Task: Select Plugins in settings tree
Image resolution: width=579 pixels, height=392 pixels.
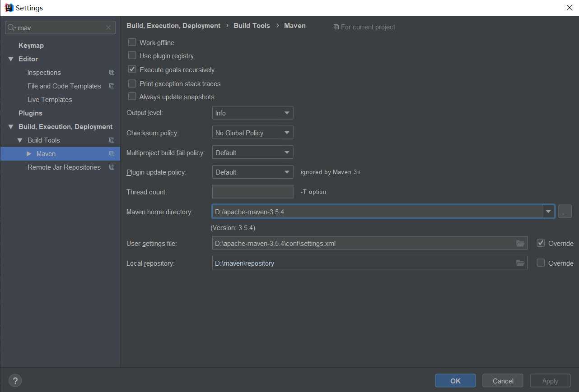Action: click(x=30, y=113)
